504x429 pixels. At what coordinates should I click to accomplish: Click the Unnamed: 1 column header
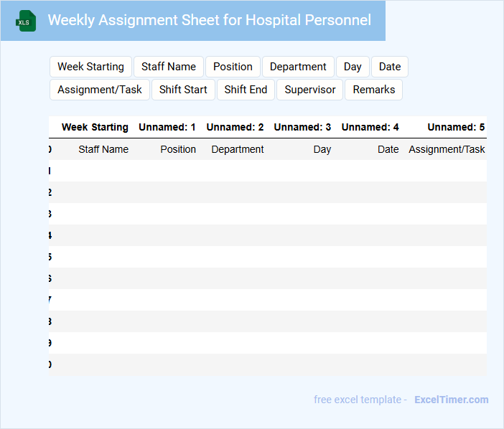coord(167,127)
